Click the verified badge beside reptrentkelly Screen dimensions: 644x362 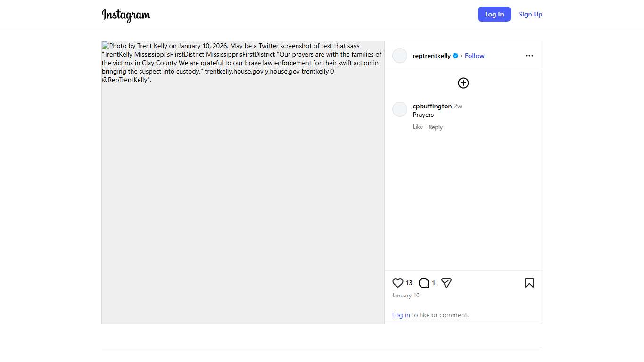tap(455, 56)
